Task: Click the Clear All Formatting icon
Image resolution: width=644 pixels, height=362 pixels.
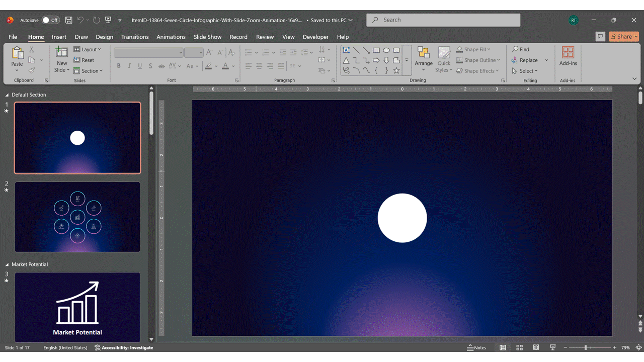Action: (x=231, y=52)
